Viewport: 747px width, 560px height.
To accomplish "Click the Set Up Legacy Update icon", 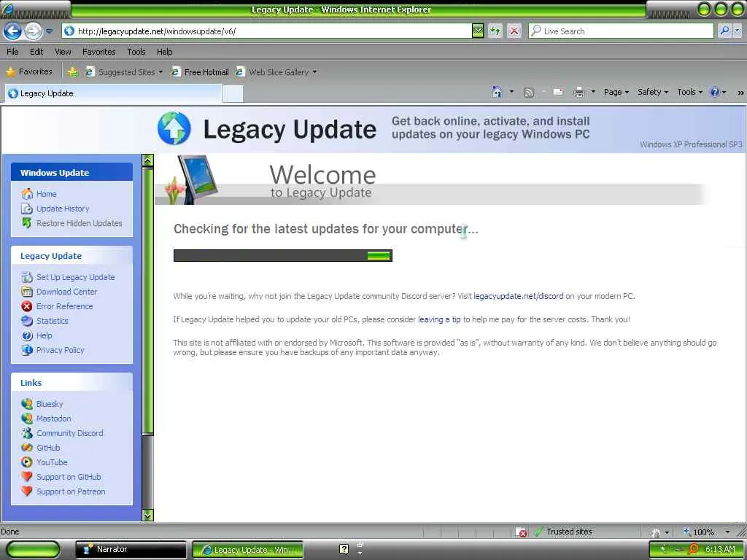I will (27, 277).
